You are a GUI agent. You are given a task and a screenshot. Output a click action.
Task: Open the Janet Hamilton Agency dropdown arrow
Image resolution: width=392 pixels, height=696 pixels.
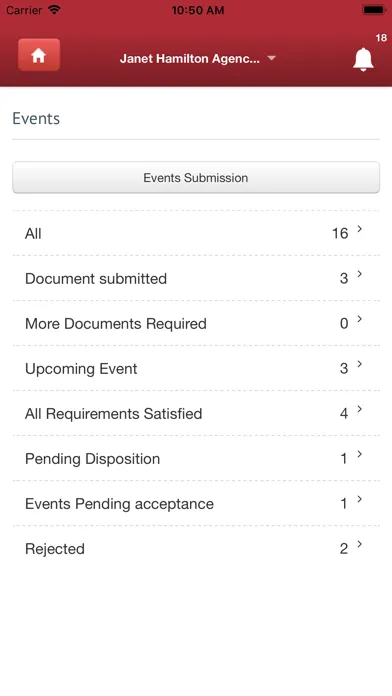[x=272, y=58]
